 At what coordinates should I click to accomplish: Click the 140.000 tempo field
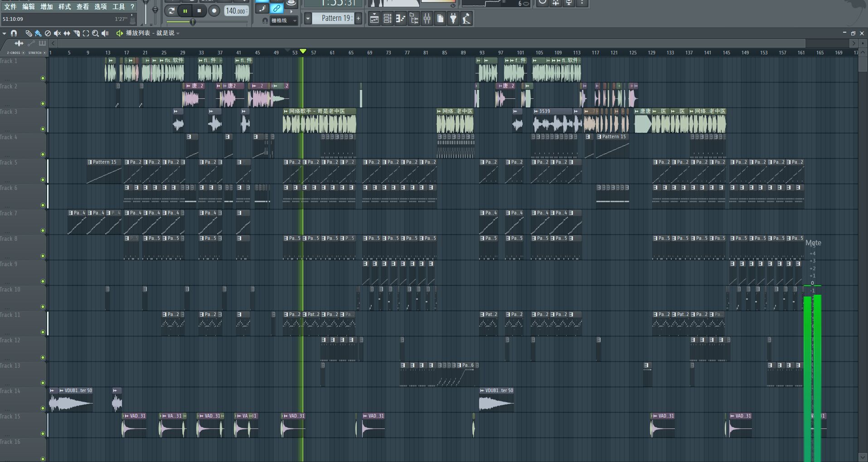pos(236,11)
